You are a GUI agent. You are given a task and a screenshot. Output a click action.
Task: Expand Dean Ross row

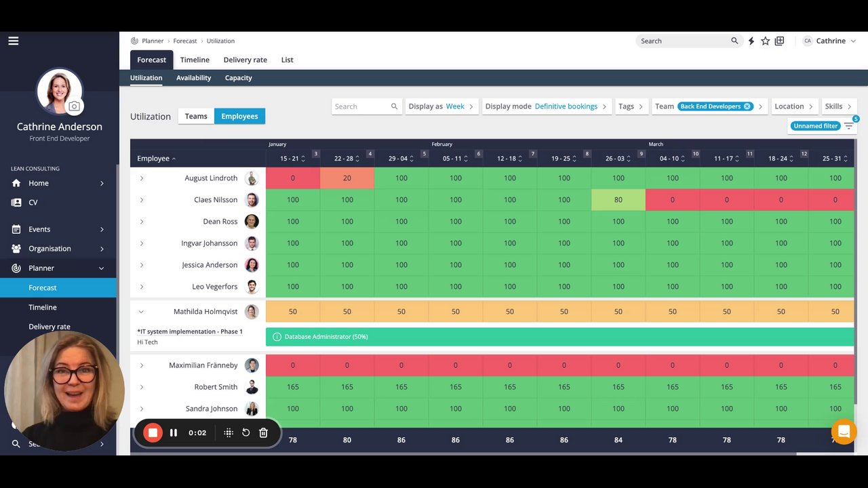142,222
